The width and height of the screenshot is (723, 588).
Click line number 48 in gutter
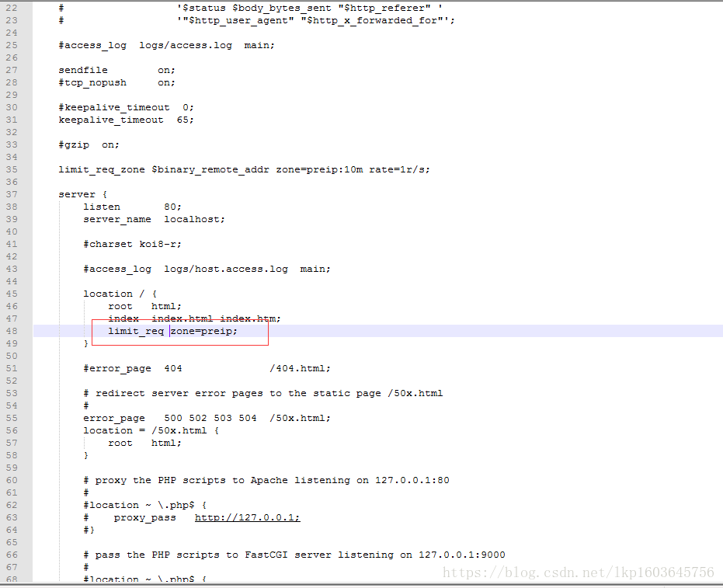[x=12, y=331]
